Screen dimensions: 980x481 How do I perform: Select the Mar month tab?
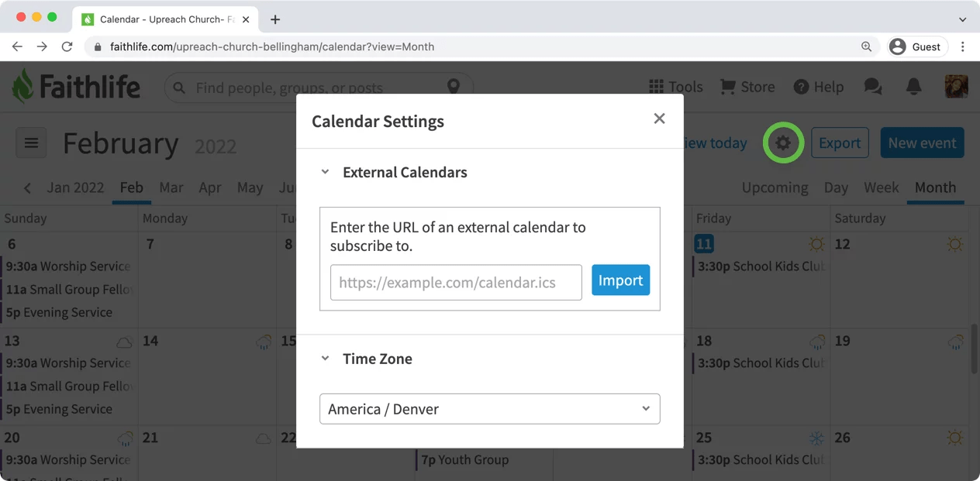[171, 187]
